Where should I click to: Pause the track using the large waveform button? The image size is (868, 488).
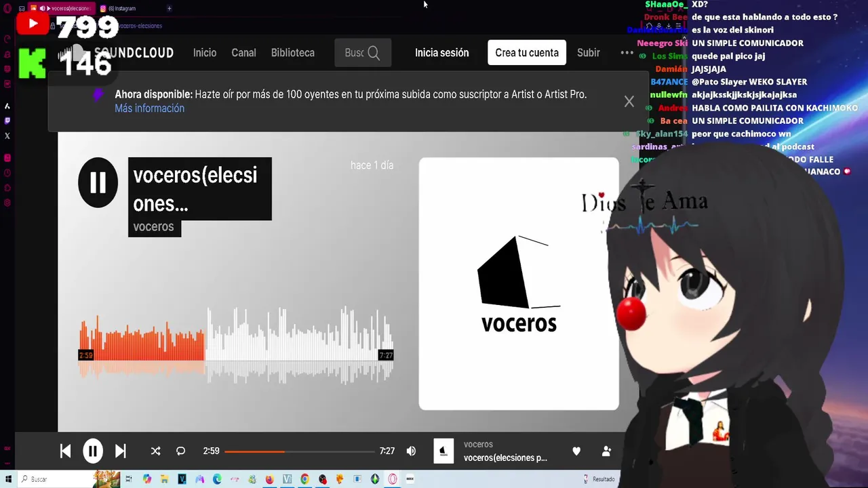[98, 182]
